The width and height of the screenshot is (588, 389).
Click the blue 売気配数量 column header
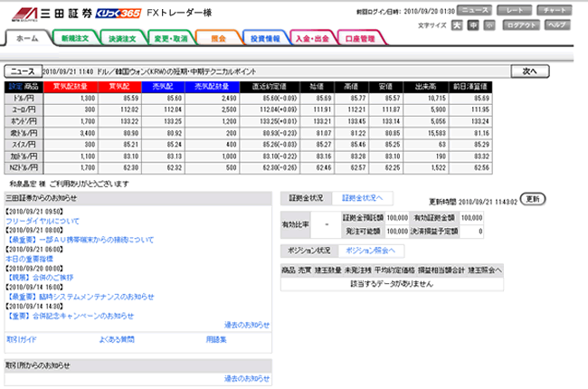(212, 87)
